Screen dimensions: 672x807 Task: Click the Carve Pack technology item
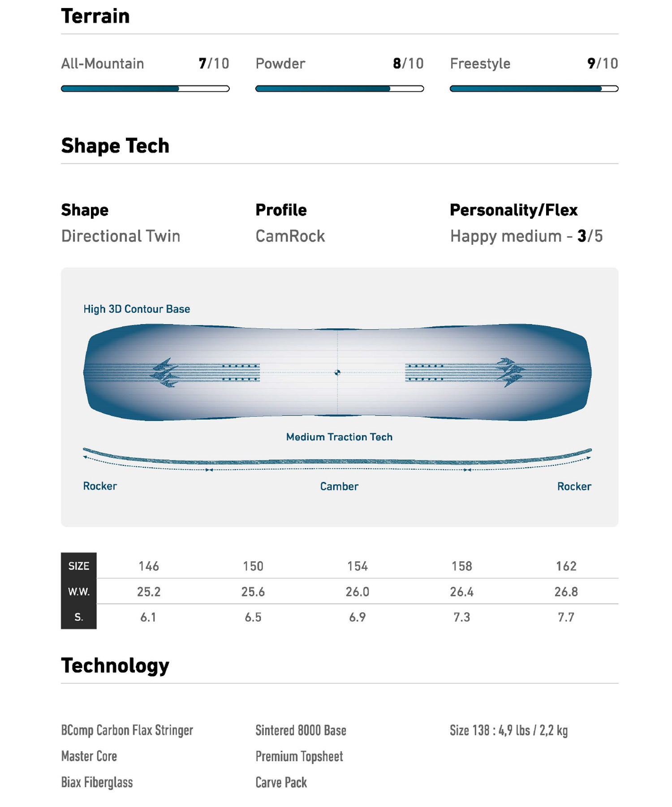281,782
